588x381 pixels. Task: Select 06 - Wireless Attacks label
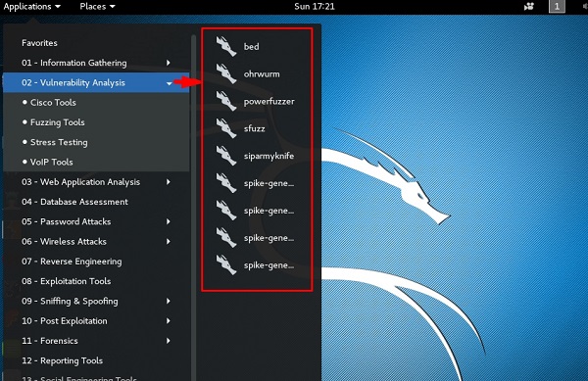tap(64, 242)
